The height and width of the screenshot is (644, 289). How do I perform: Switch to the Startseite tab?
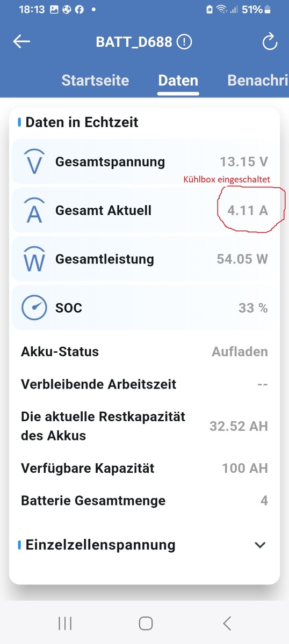[95, 80]
